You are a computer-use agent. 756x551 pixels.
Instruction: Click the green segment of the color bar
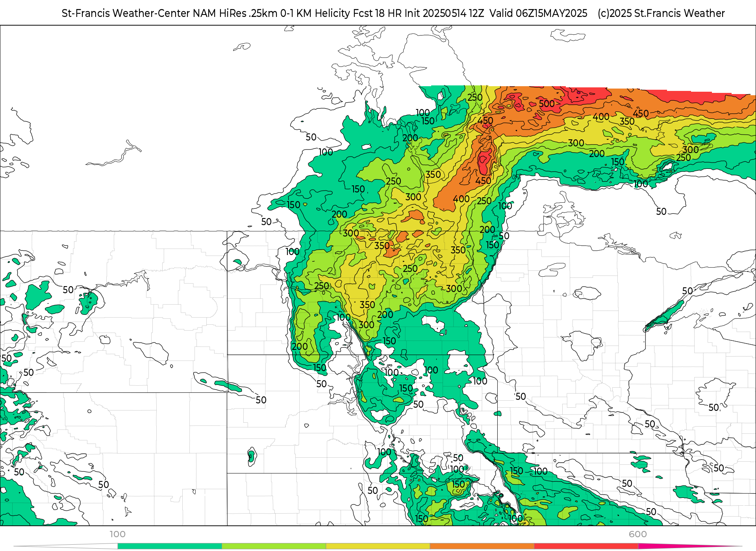coord(170,546)
